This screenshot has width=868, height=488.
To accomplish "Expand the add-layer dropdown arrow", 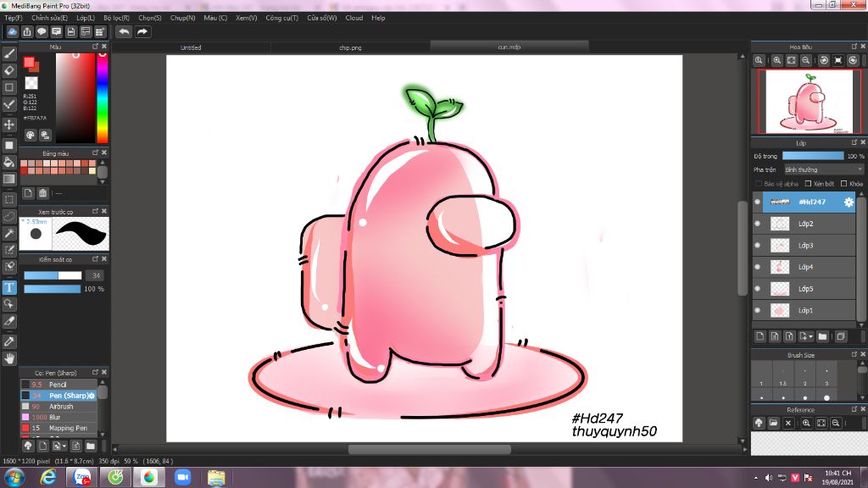I will (811, 336).
